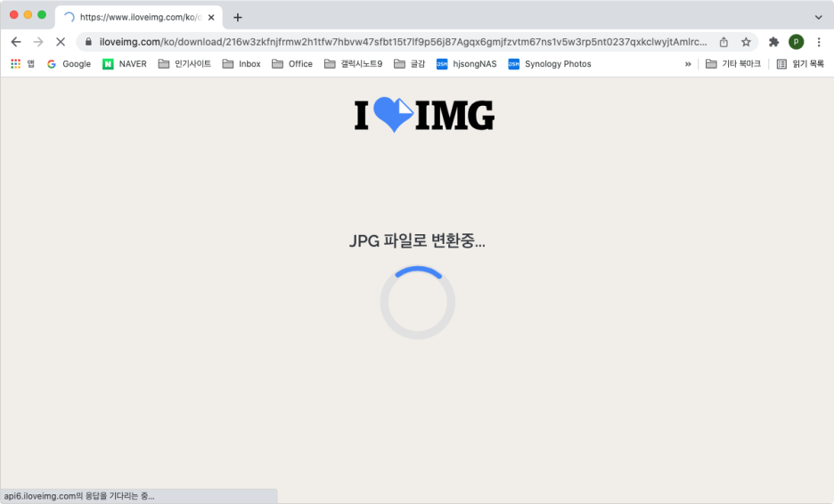
Task: Open the 인기사이트 bookmark folder
Action: [184, 64]
